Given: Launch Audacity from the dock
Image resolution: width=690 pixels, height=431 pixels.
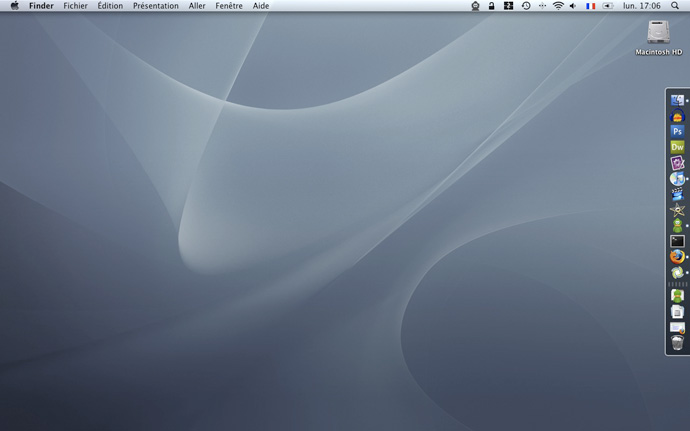Looking at the screenshot, I should pos(677,116).
